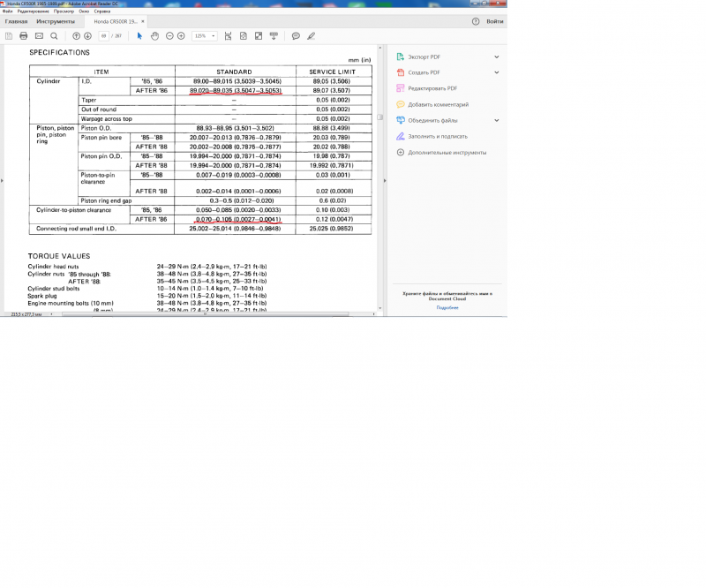706x588 pixels.
Task: Open the Создать PDF tool
Action: (x=424, y=72)
